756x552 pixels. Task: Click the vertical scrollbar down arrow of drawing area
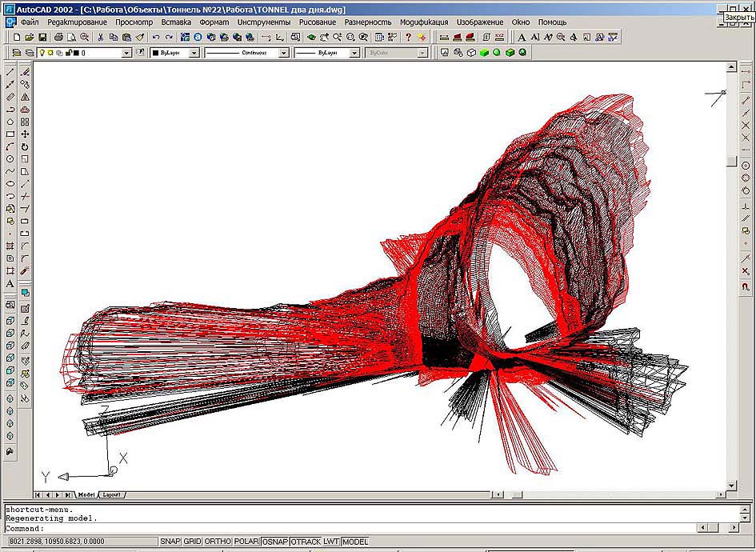tap(731, 486)
